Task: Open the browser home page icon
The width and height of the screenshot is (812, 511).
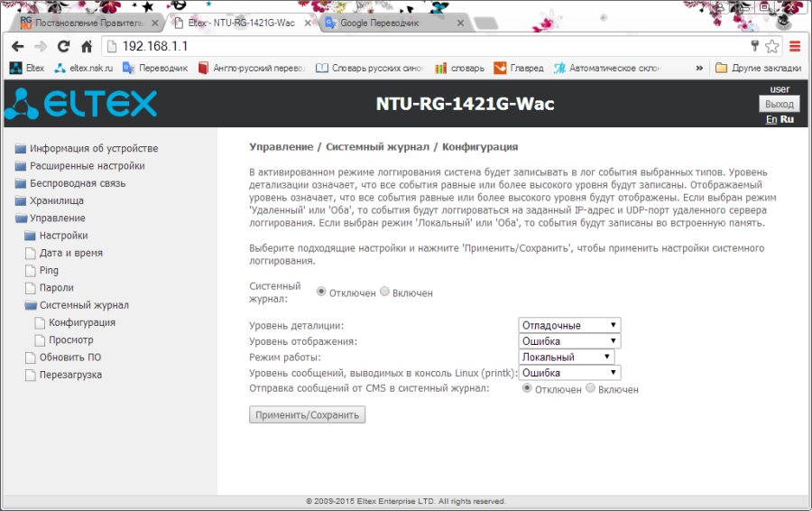Action: (x=87, y=47)
